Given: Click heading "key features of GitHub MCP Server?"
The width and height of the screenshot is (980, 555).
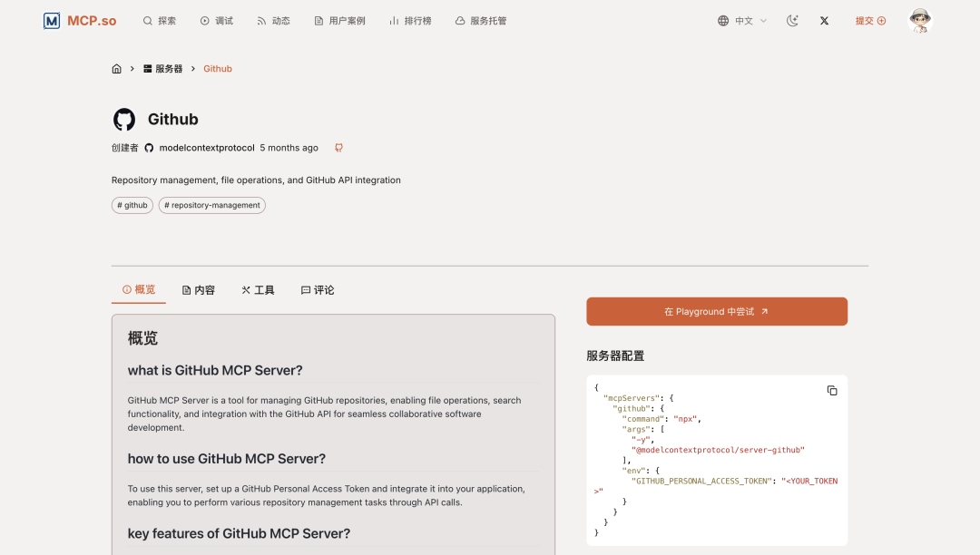Looking at the screenshot, I should point(239,534).
